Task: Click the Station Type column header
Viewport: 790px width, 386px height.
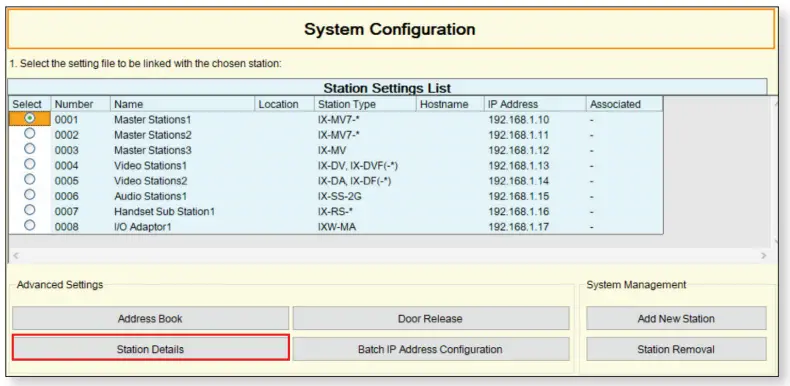Action: [x=365, y=104]
